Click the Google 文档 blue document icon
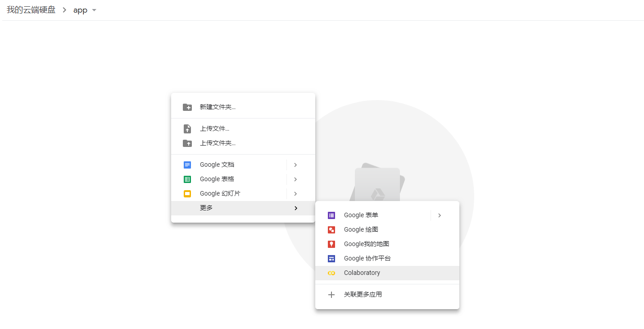This screenshot has height=329, width=644. tap(187, 164)
